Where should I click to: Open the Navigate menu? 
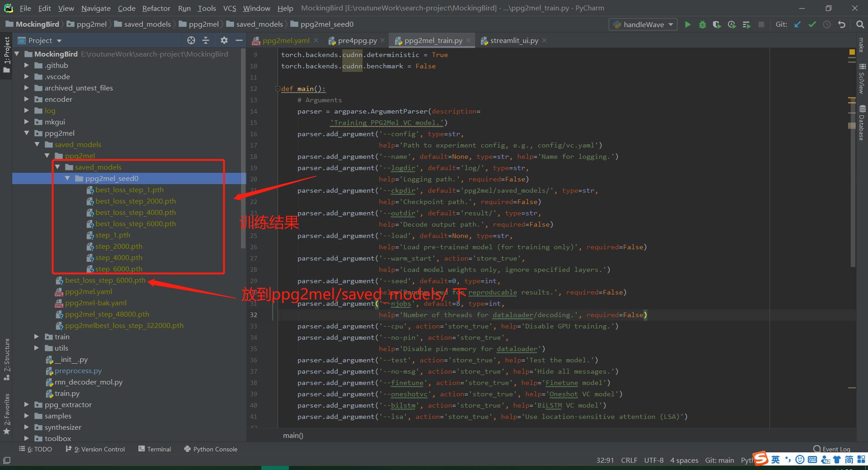click(96, 8)
